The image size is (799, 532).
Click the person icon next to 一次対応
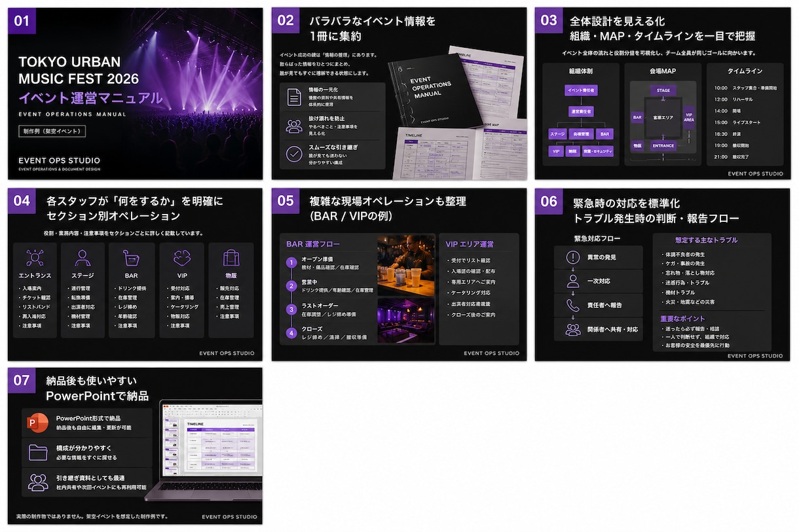coord(573,281)
